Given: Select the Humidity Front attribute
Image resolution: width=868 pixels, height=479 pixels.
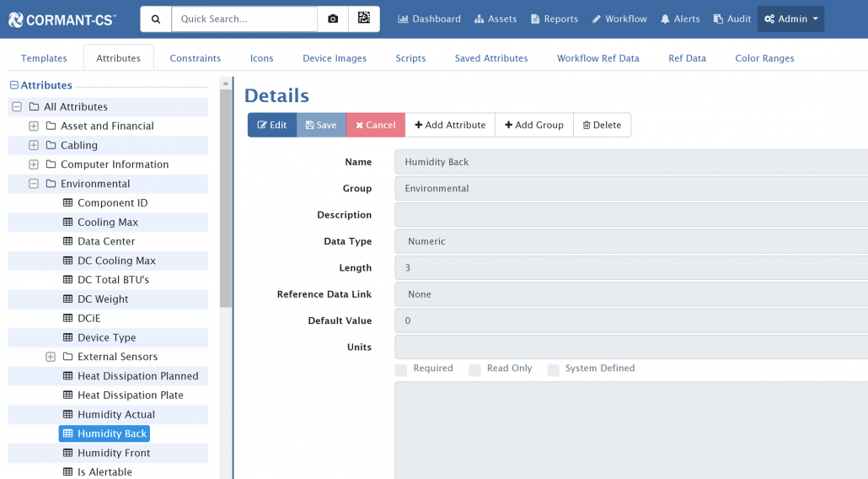Looking at the screenshot, I should pos(113,453).
